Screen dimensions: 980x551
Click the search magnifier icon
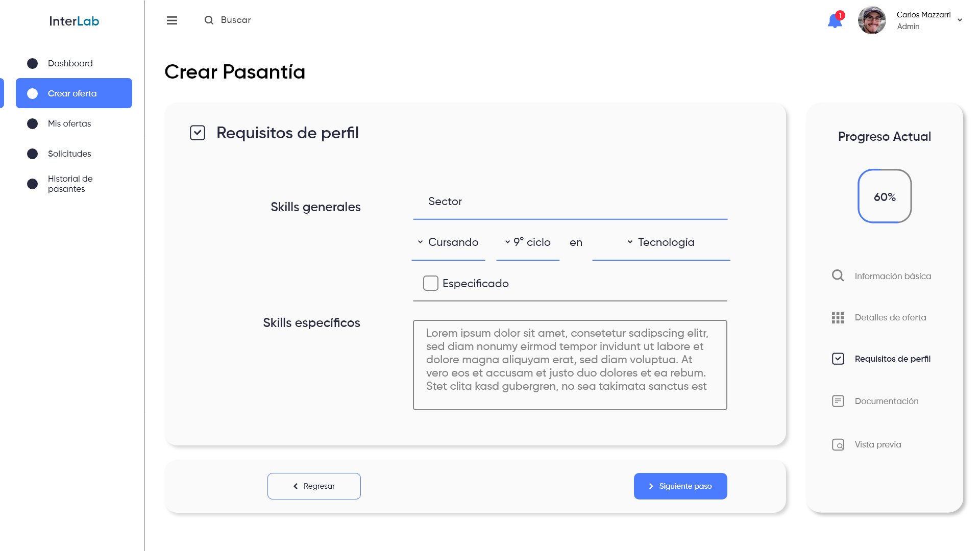(209, 20)
